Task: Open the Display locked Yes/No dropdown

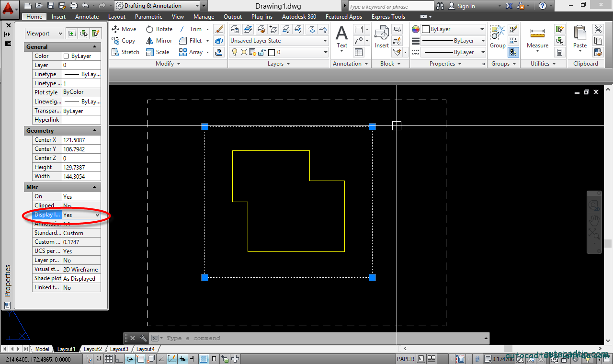Action: coord(98,215)
